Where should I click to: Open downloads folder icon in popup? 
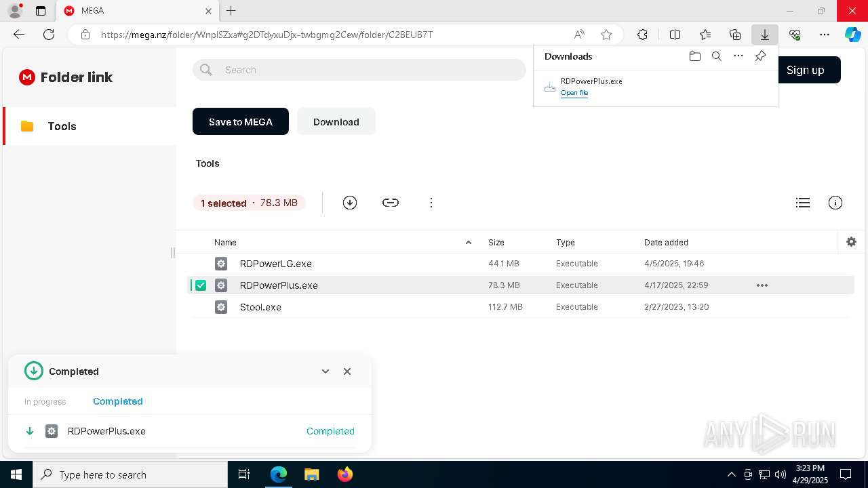click(695, 56)
